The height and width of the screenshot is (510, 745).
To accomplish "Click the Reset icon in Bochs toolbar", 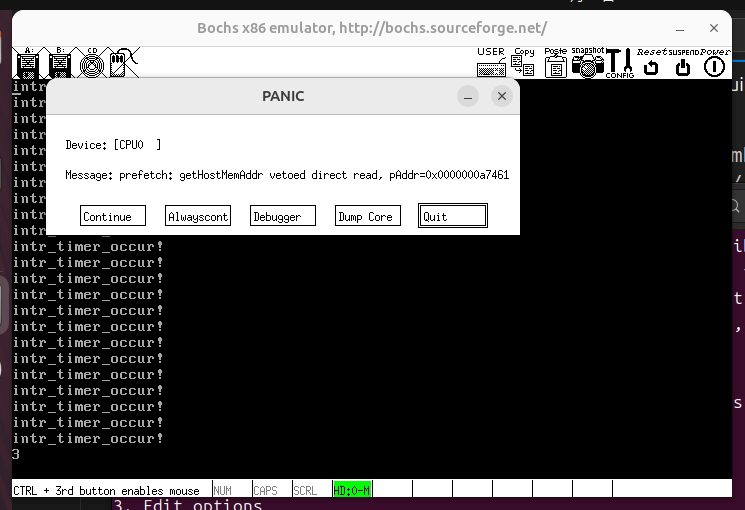I will point(651,62).
